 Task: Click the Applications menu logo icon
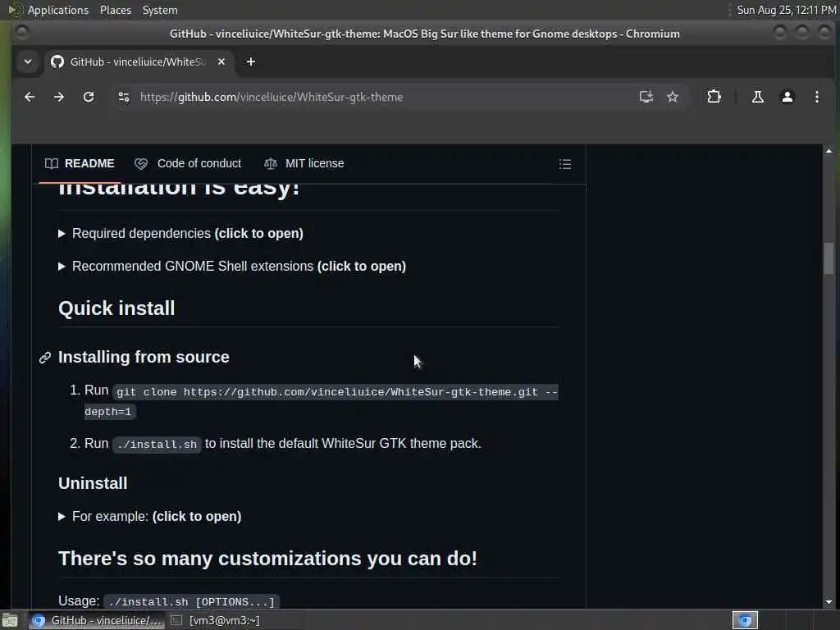[x=15, y=10]
